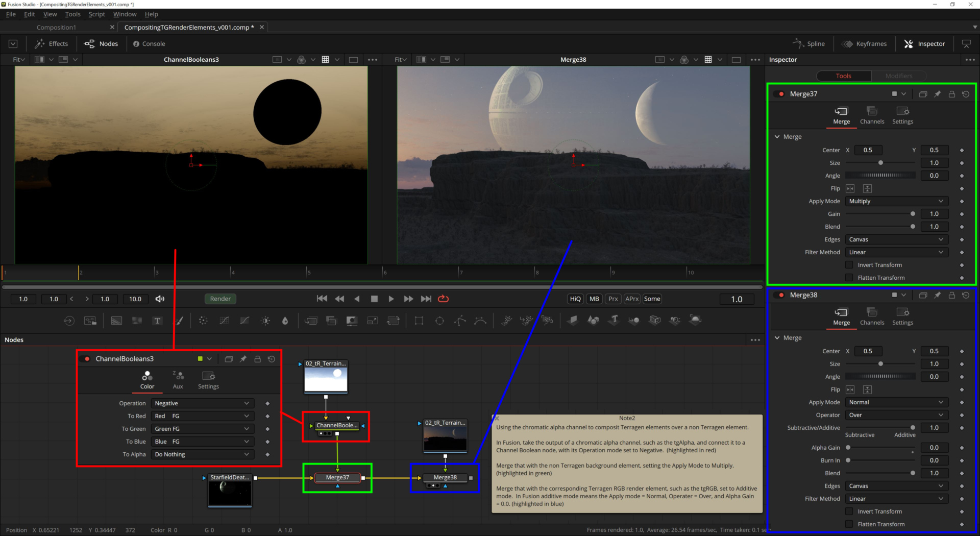Switch to the Composition1 tab

pyautogui.click(x=56, y=28)
